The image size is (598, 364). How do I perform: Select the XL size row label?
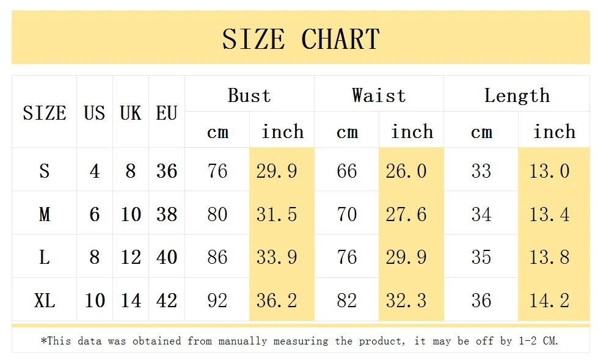click(44, 300)
